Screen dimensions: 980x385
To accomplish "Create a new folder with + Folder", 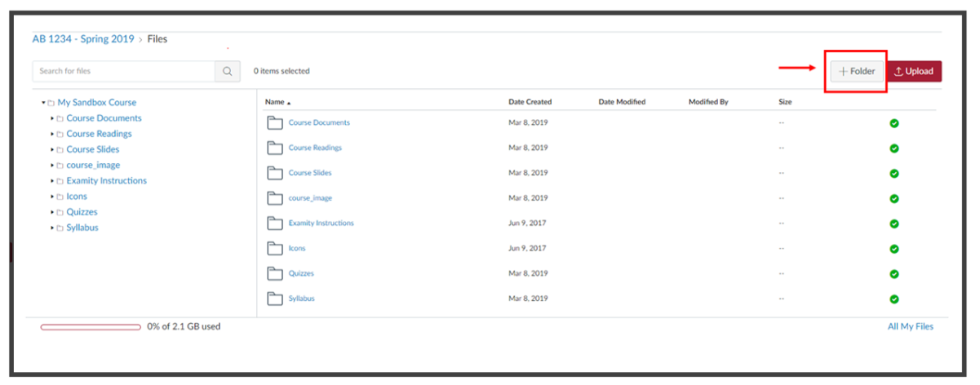I will (857, 72).
